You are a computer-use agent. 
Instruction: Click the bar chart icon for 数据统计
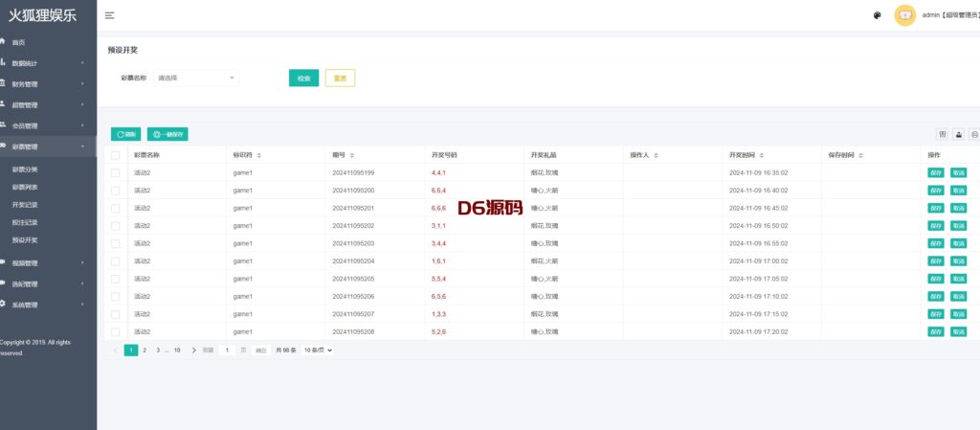pyautogui.click(x=3, y=62)
